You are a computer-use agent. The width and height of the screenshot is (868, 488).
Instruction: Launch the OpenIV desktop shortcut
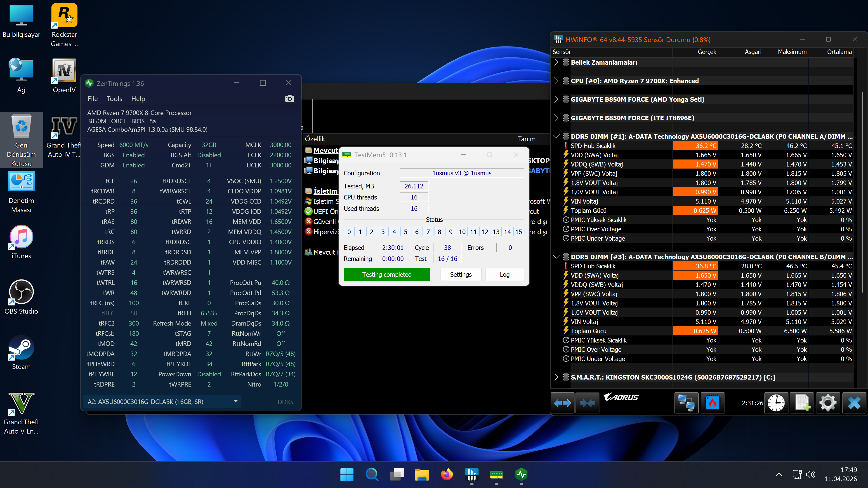point(64,76)
